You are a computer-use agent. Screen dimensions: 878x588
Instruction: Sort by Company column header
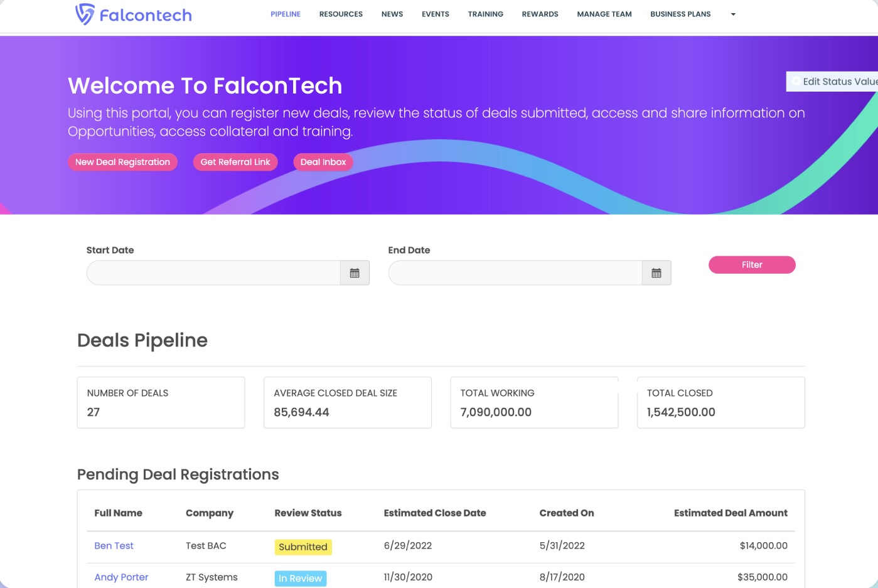click(x=210, y=513)
